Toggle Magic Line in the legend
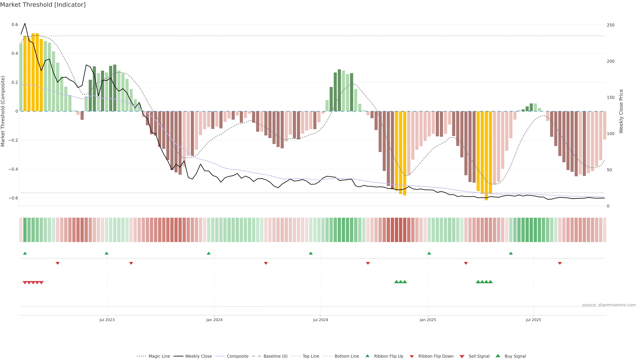The height and width of the screenshot is (362, 644). coord(159,356)
